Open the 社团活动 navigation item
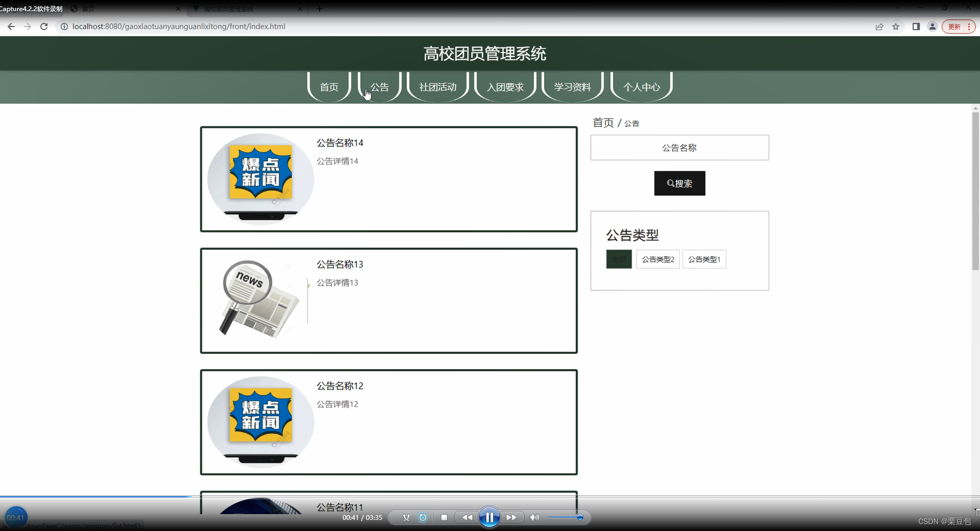The width and height of the screenshot is (980, 531). (x=438, y=87)
